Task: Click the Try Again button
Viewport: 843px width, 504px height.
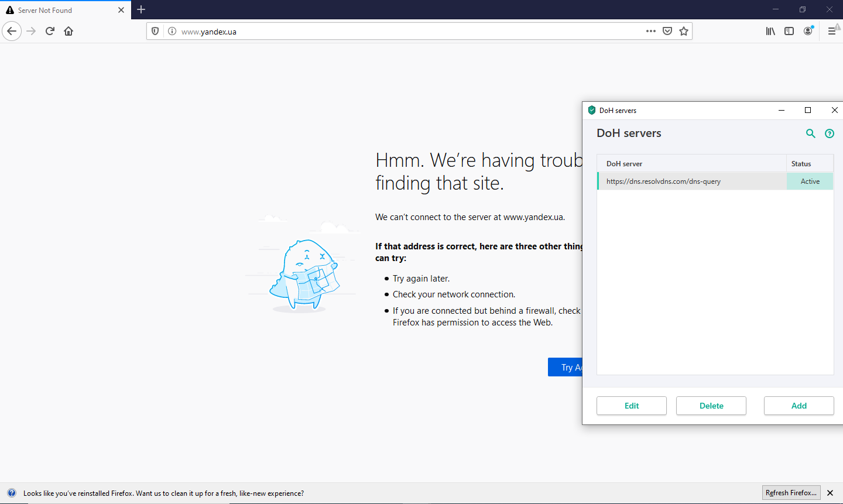Action: tap(565, 367)
